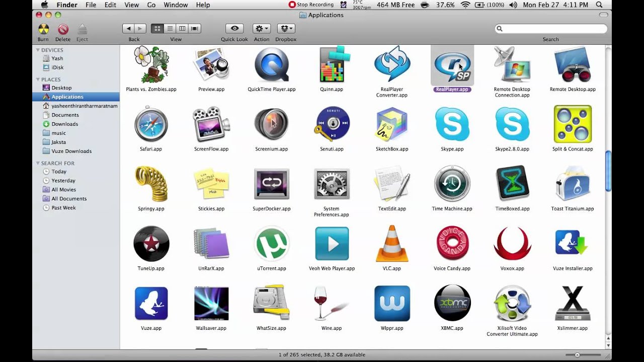Select the Split & Concat app icon
This screenshot has height=362, width=644.
(x=573, y=124)
